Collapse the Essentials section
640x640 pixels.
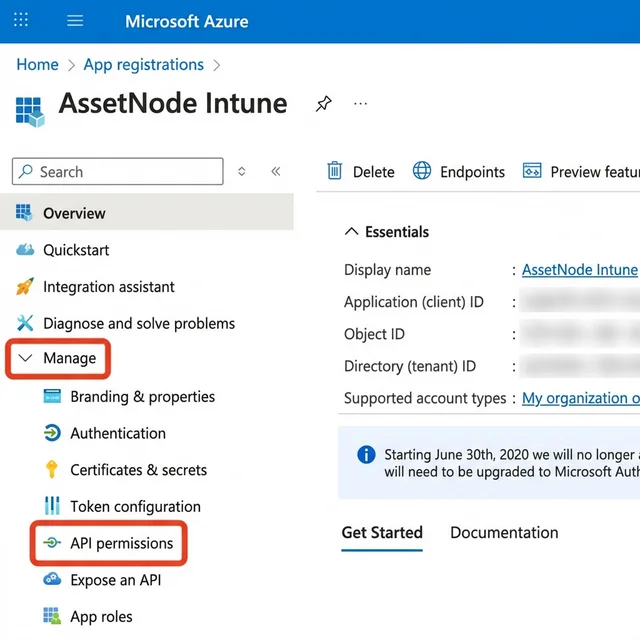coord(351,232)
